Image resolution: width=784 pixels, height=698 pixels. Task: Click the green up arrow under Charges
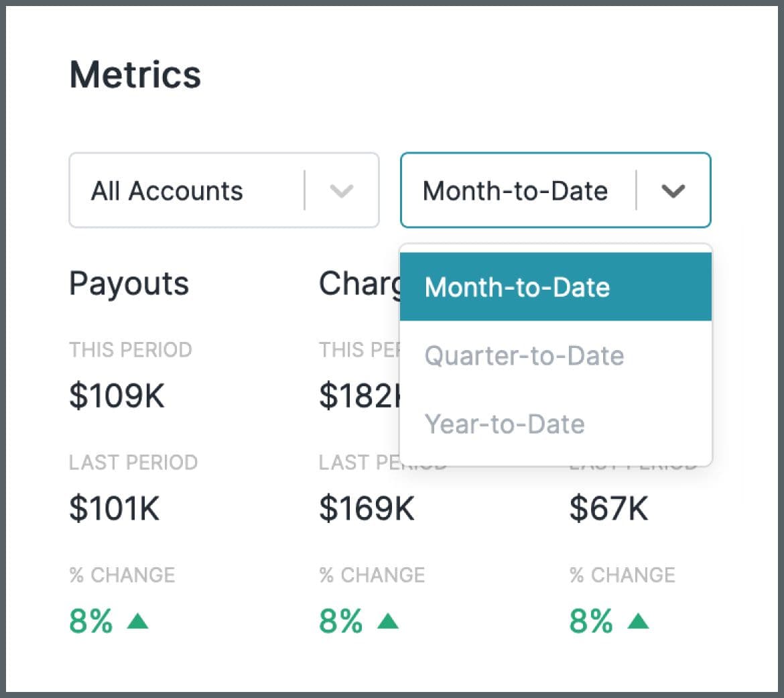click(x=388, y=622)
